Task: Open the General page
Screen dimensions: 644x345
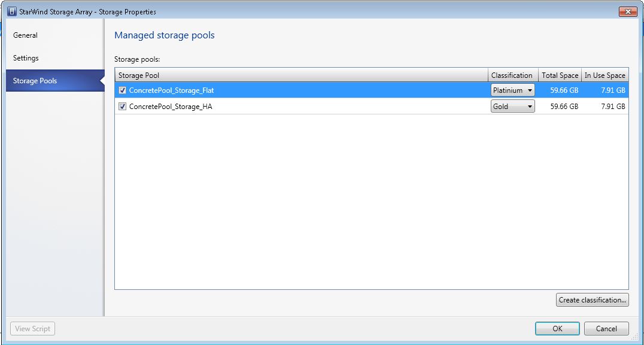Action: click(x=25, y=35)
